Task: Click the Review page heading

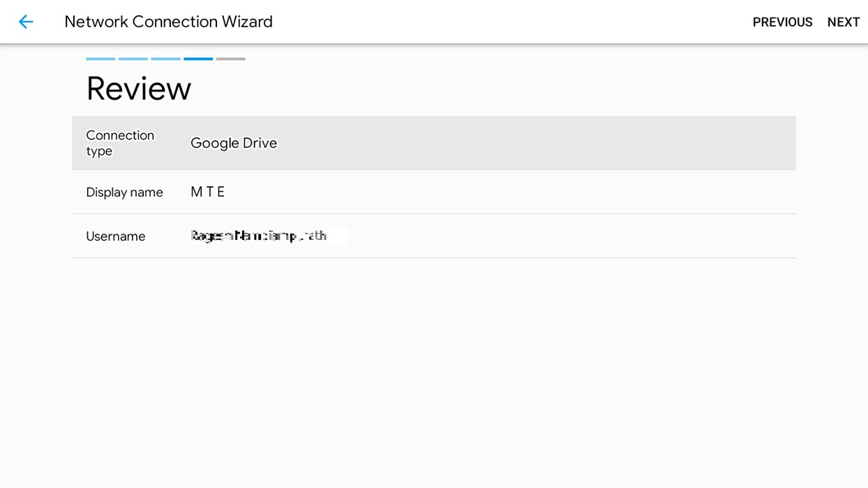Action: click(138, 89)
